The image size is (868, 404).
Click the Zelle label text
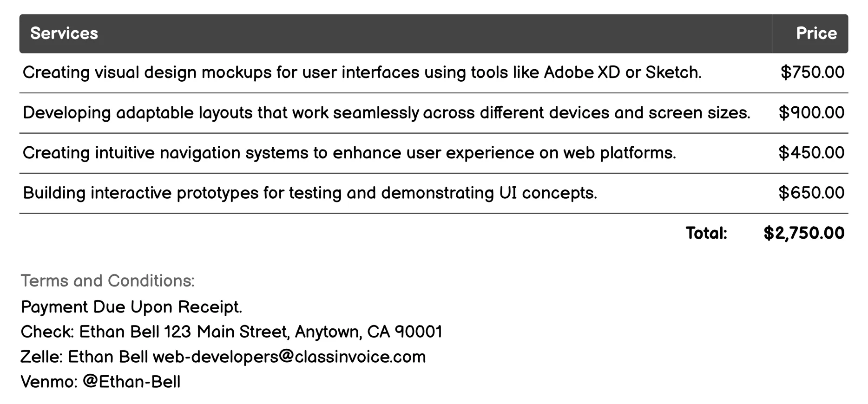coord(41,357)
